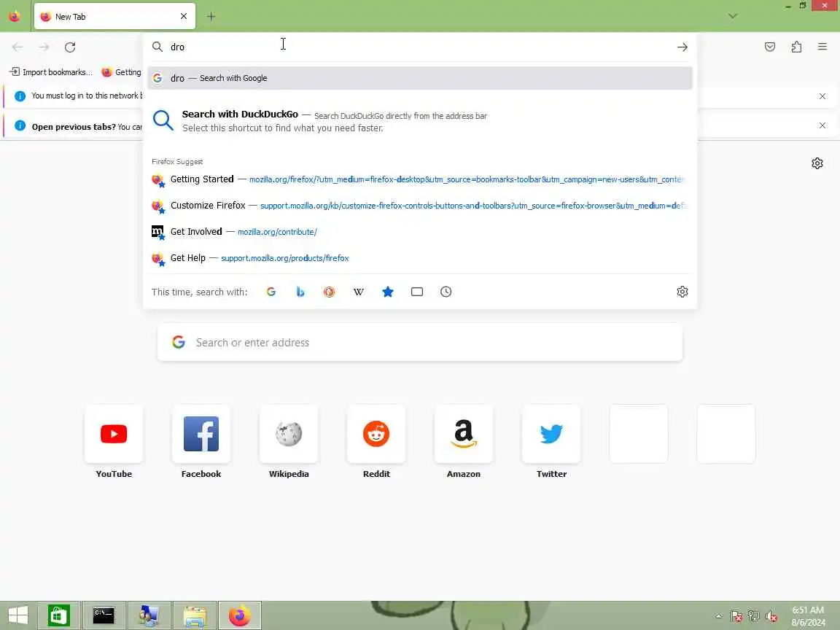Search bookmarks with star icon
Image resolution: width=840 pixels, height=630 pixels.
click(388, 292)
